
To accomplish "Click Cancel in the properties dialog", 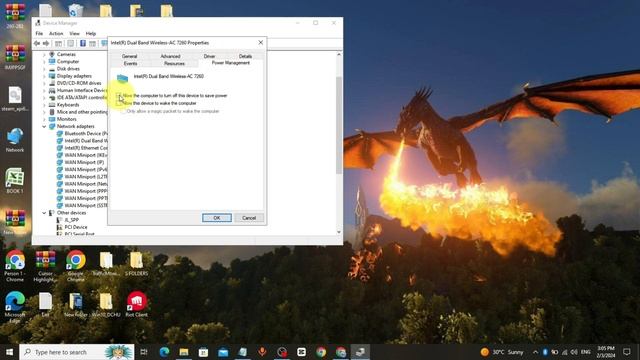I will click(x=249, y=218).
